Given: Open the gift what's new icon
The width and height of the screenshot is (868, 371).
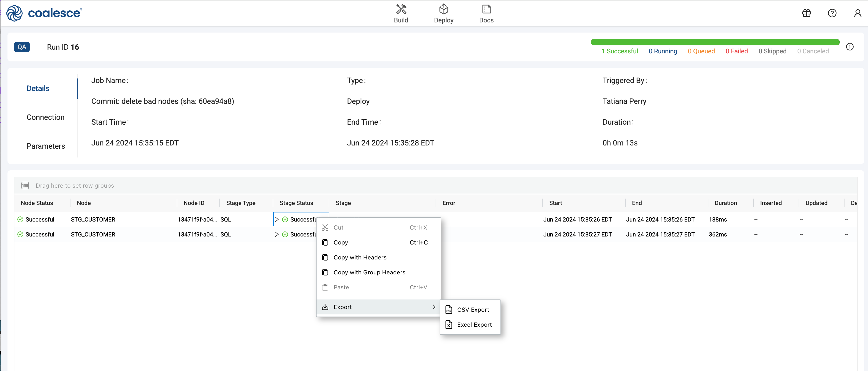Looking at the screenshot, I should coord(806,13).
